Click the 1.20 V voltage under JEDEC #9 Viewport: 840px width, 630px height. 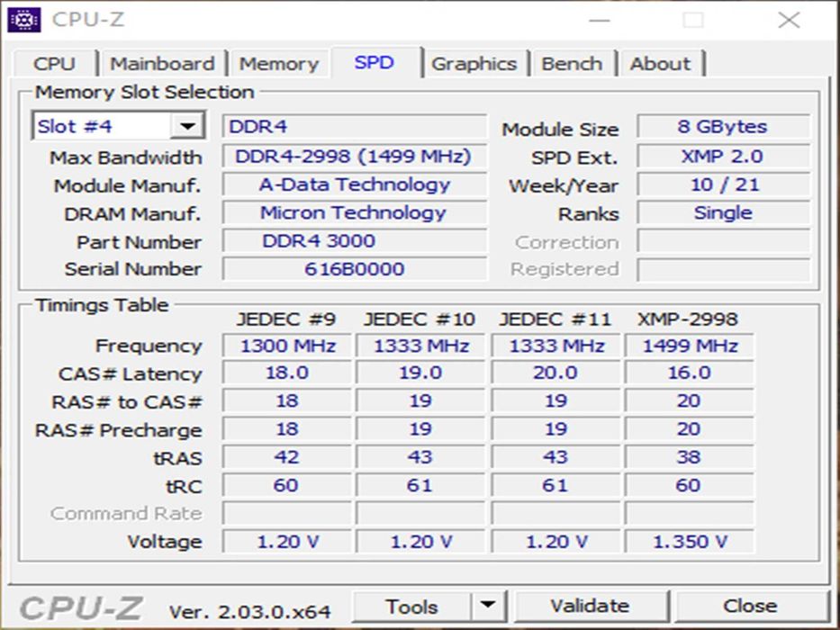(x=287, y=542)
